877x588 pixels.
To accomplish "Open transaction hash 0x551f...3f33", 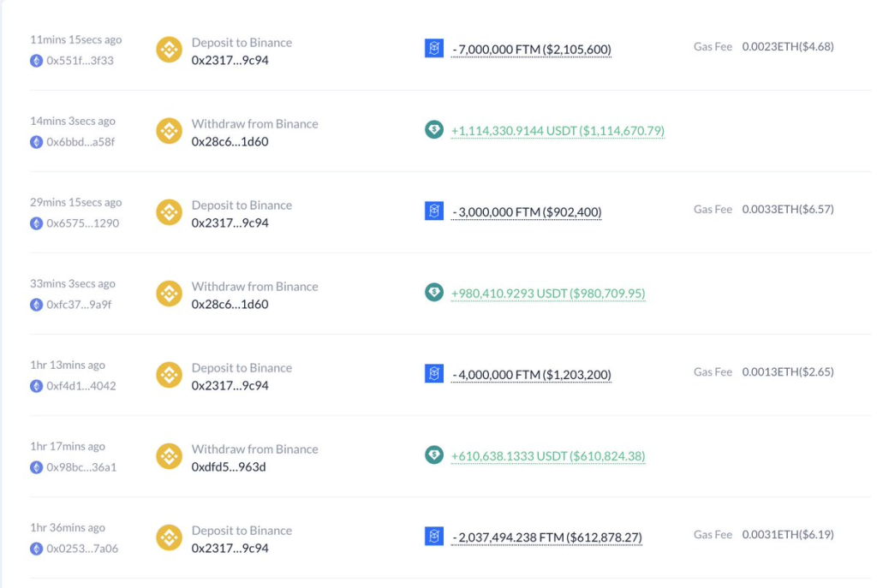I will click(x=80, y=61).
